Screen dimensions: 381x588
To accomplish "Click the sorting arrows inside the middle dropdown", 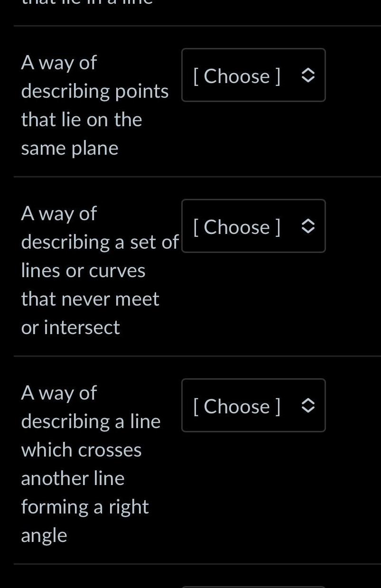I will 308,226.
